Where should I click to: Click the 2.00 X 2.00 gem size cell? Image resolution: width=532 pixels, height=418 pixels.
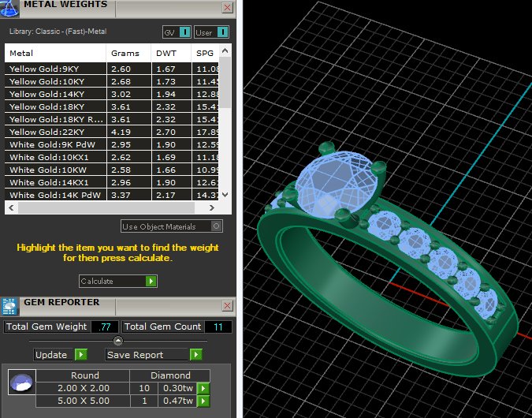[x=83, y=388]
